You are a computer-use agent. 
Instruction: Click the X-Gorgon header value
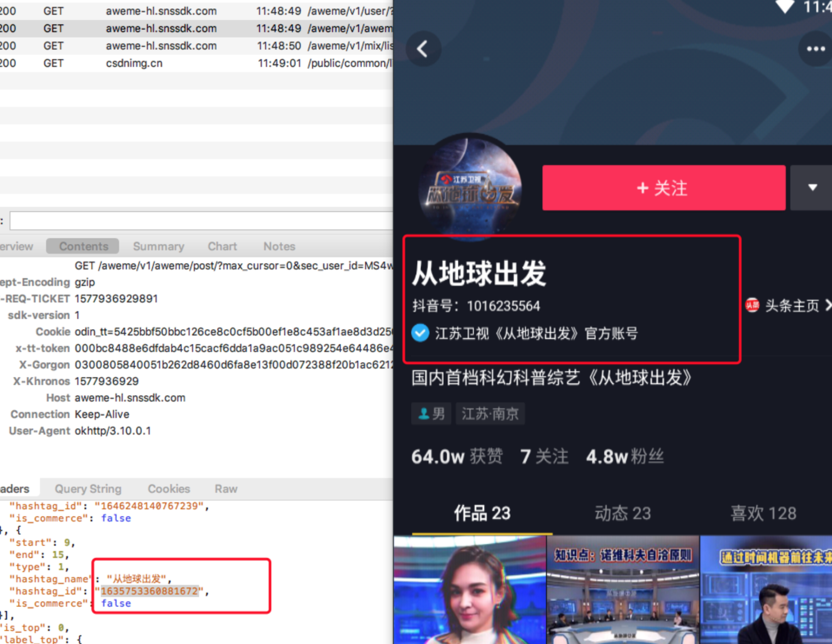[x=234, y=365]
